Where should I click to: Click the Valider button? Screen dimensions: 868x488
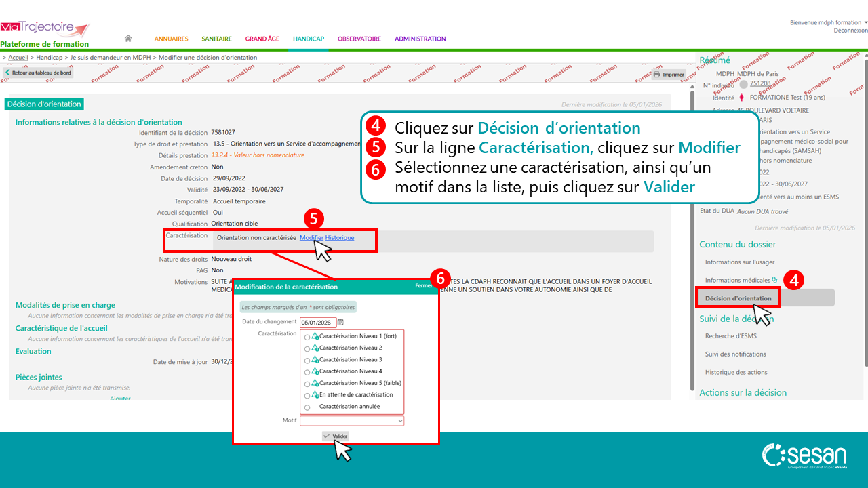click(336, 436)
